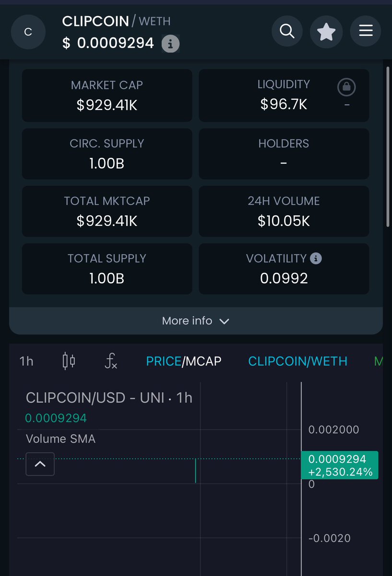Click the green current price label on axis
Screen dimensions: 392x576
pos(340,465)
